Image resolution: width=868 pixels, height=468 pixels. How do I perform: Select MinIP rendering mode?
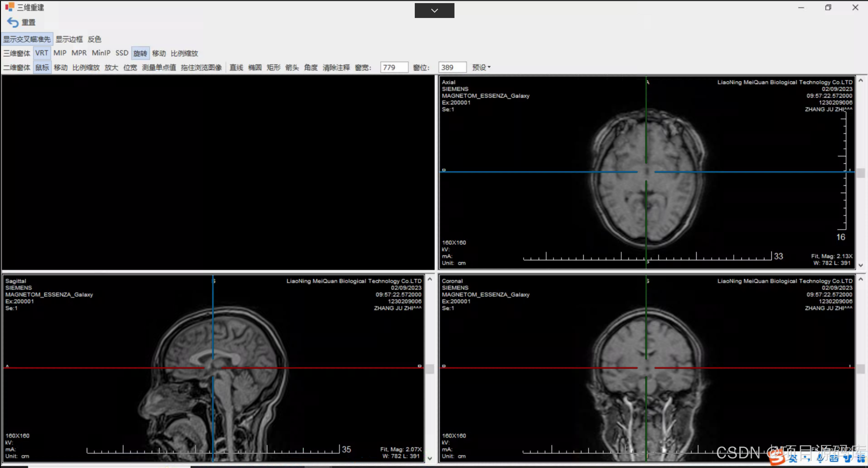[101, 53]
